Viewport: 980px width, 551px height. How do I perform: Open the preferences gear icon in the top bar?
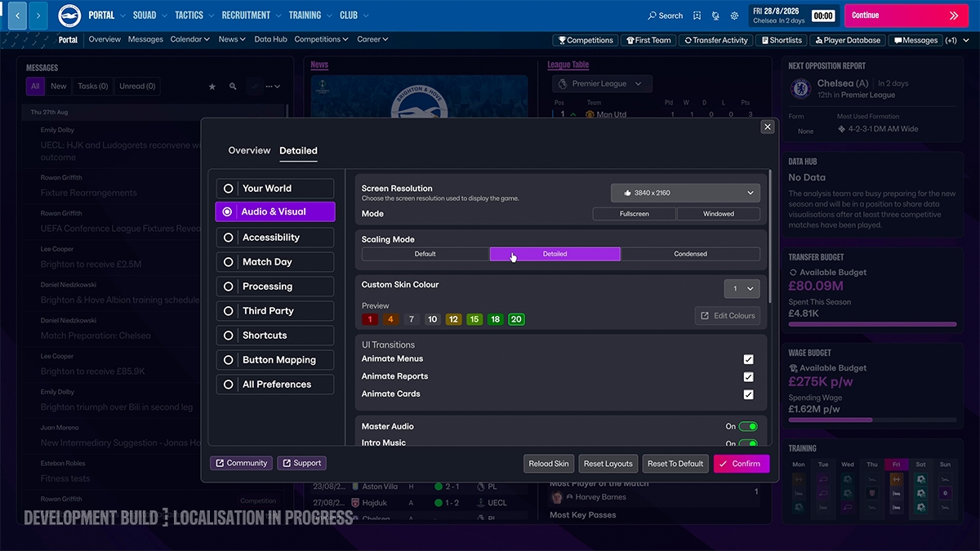point(734,16)
